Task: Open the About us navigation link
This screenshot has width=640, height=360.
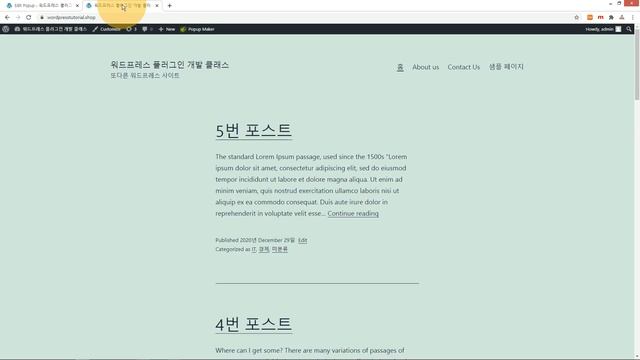Action: point(425,67)
